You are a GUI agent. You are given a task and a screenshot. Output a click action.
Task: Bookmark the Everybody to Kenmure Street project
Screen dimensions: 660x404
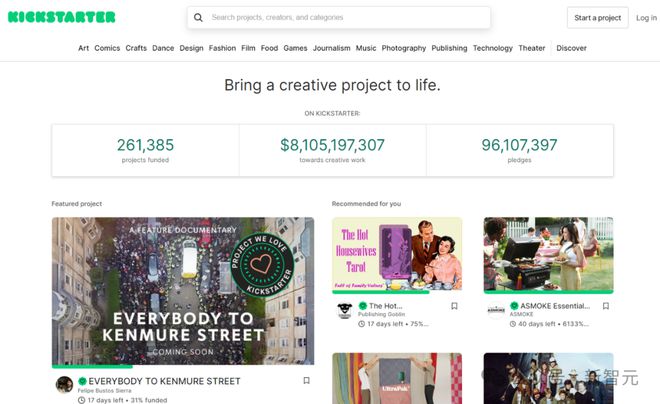306,380
